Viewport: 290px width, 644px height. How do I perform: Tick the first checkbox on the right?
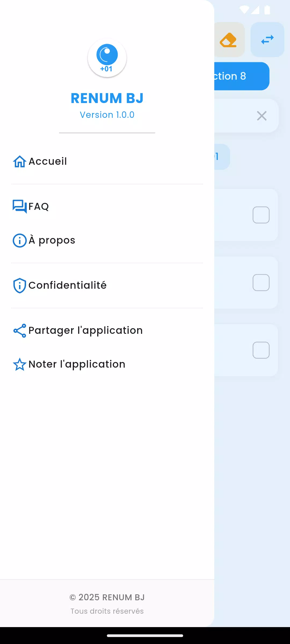tap(261, 215)
